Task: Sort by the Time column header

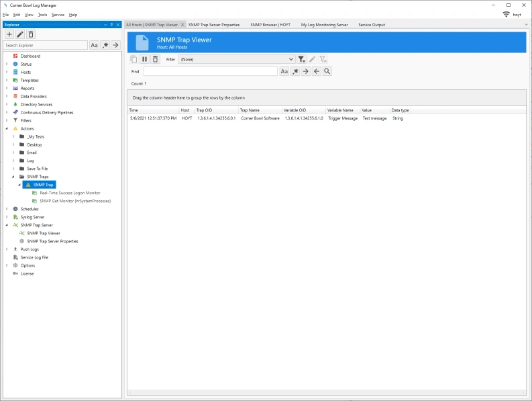Action: [x=154, y=110]
